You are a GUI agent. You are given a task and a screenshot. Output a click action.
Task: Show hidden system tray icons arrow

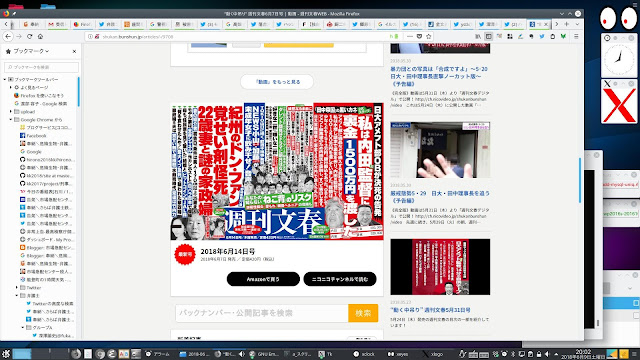click(556, 354)
